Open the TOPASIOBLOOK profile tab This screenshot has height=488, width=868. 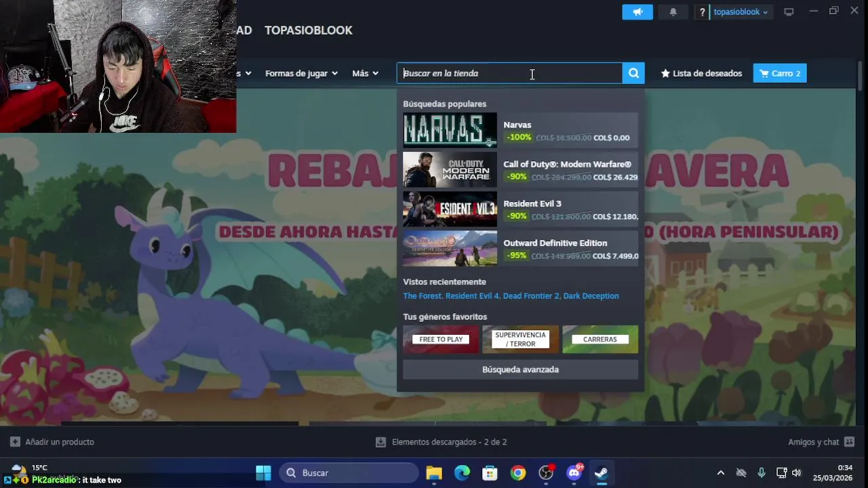pos(309,30)
